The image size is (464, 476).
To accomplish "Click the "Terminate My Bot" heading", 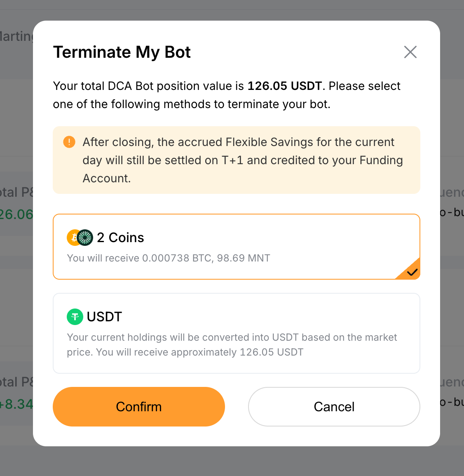I will (x=122, y=52).
